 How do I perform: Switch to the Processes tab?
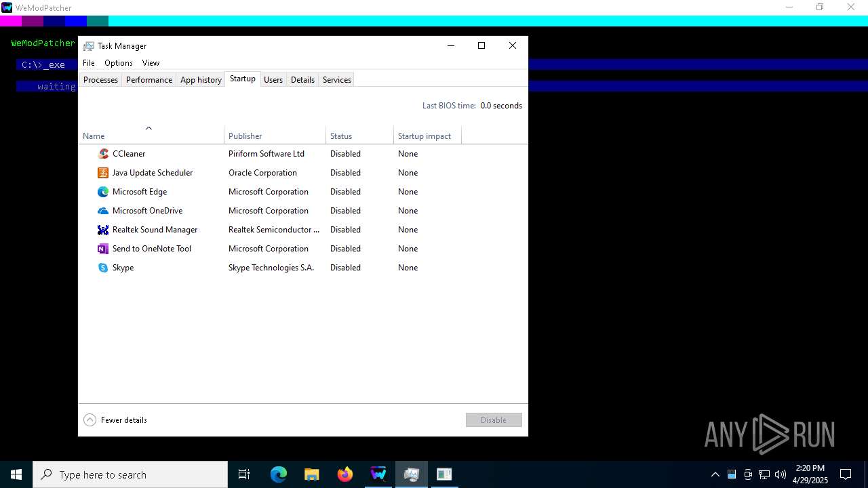[100, 80]
